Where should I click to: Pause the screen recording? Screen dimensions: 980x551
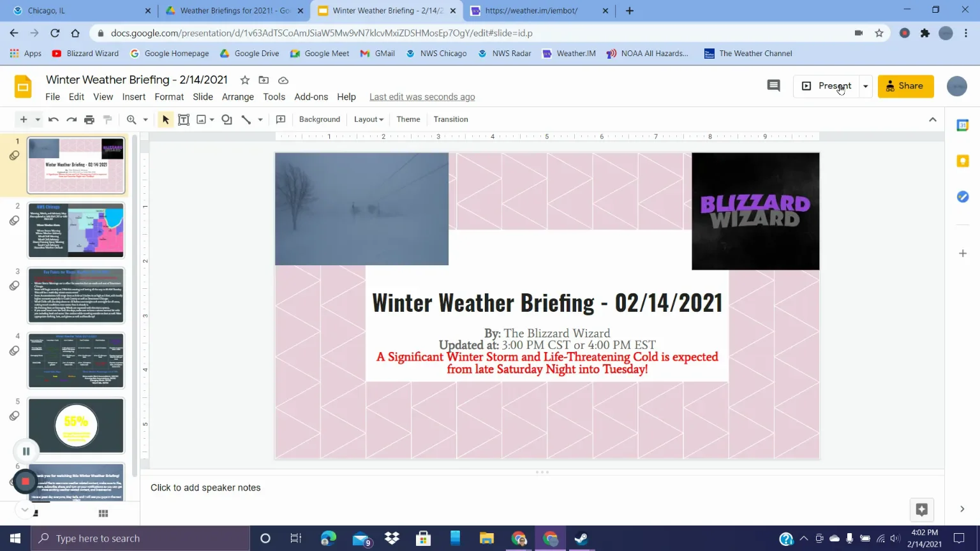[26, 451]
